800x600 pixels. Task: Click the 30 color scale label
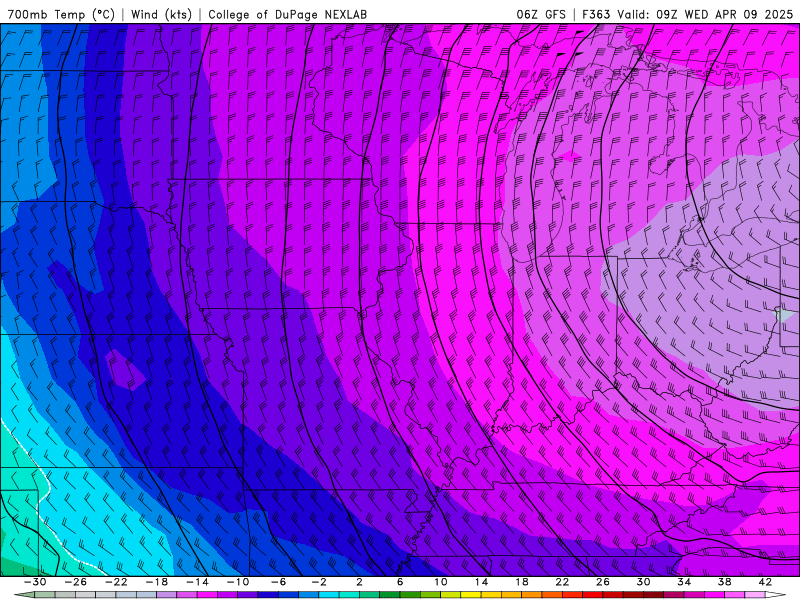(643, 582)
